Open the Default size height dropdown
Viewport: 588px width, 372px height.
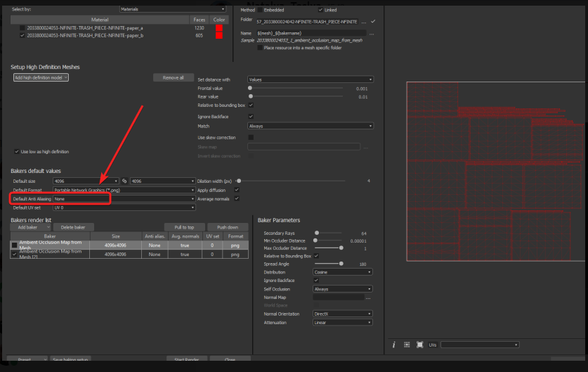click(x=163, y=181)
